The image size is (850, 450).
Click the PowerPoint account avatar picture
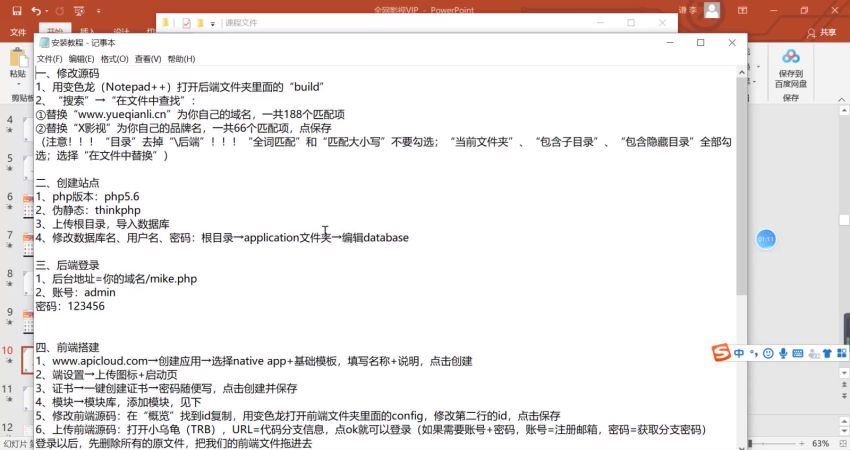(x=712, y=10)
